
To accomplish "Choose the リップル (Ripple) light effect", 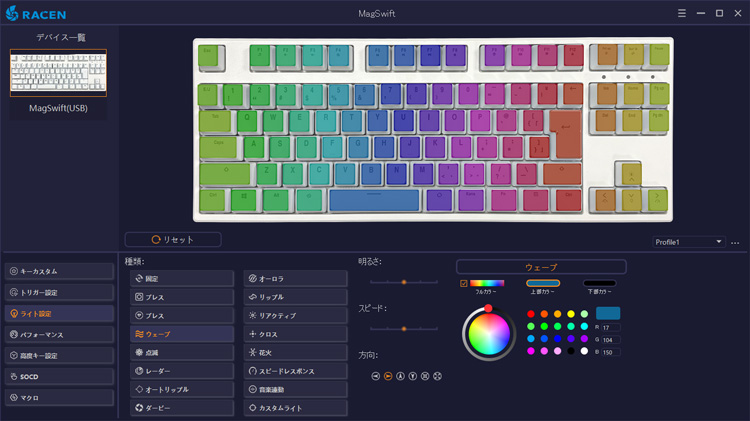I will [x=292, y=297].
